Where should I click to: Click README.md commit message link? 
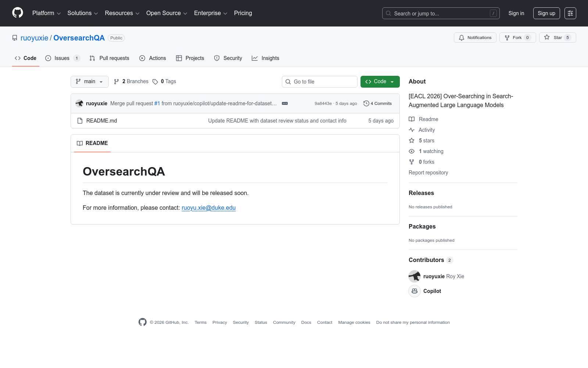click(277, 121)
